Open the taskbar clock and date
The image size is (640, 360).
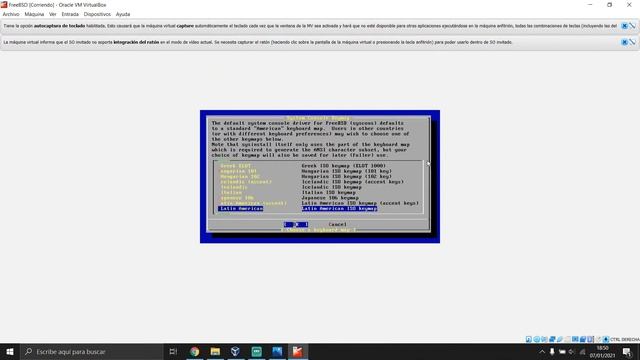(x=602, y=351)
